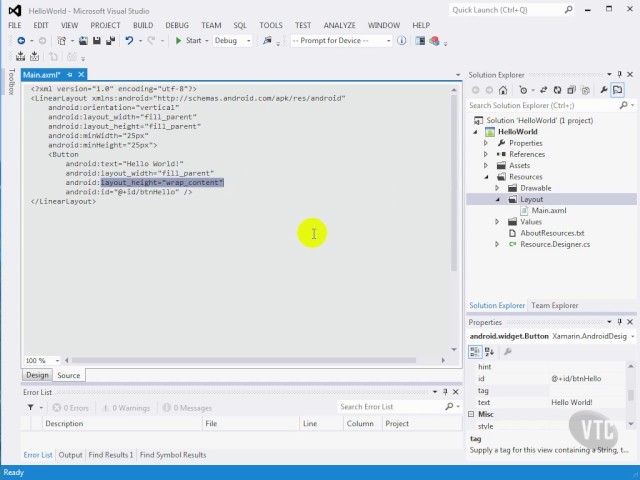Screen dimensions: 640x480
Task: Pin the Main.axml tab
Action: (69, 75)
